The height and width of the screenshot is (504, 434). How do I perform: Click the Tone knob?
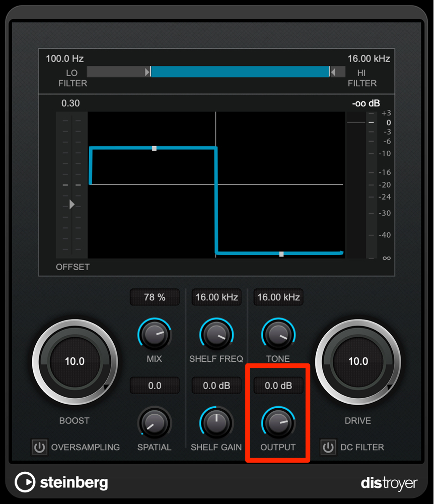pyautogui.click(x=278, y=335)
